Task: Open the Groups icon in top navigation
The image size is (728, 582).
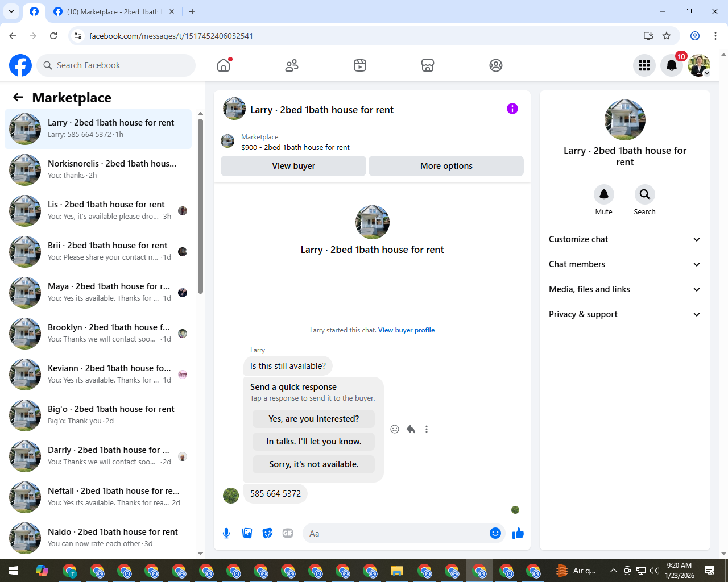Action: tap(496, 65)
